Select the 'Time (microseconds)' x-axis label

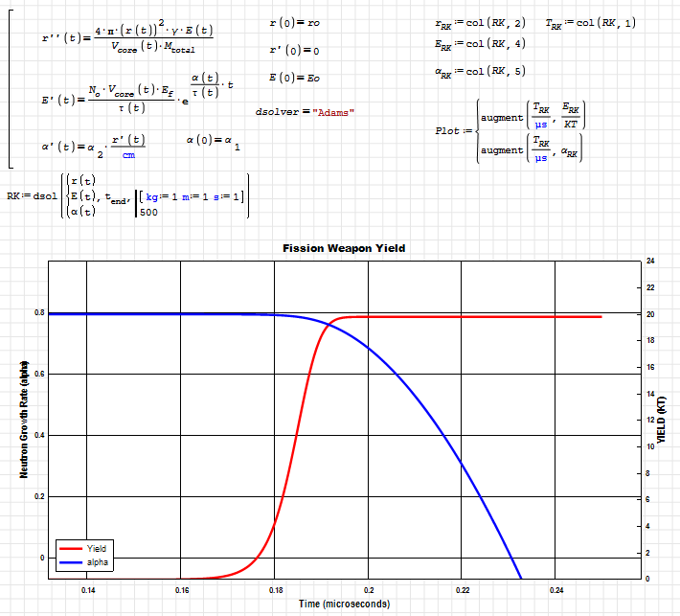coord(344,605)
